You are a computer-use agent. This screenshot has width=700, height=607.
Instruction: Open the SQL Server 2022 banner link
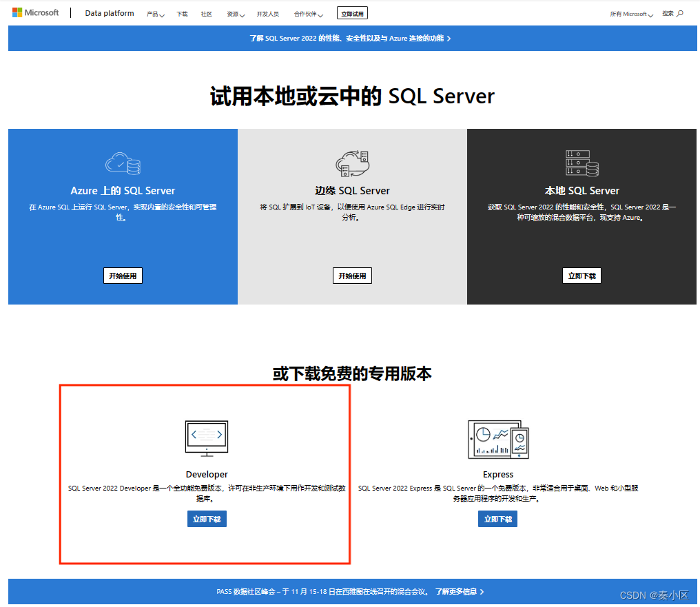[x=351, y=39]
